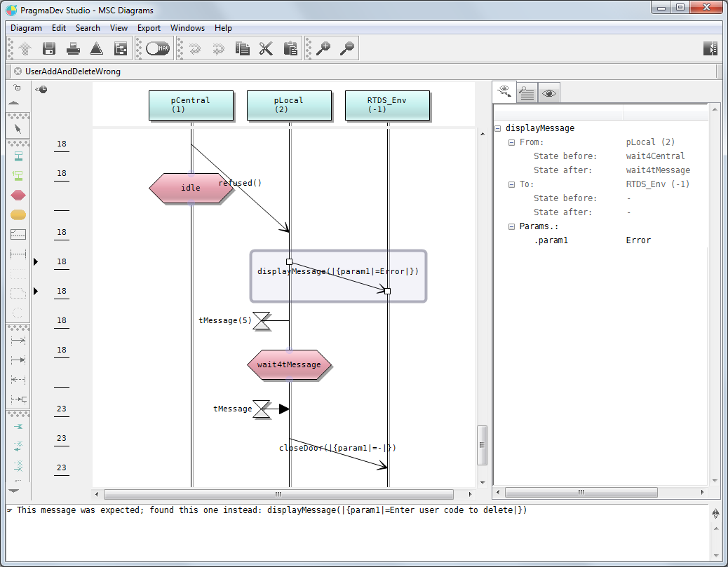Click the Zoom in magnifier icon
728x567 pixels.
[x=323, y=48]
